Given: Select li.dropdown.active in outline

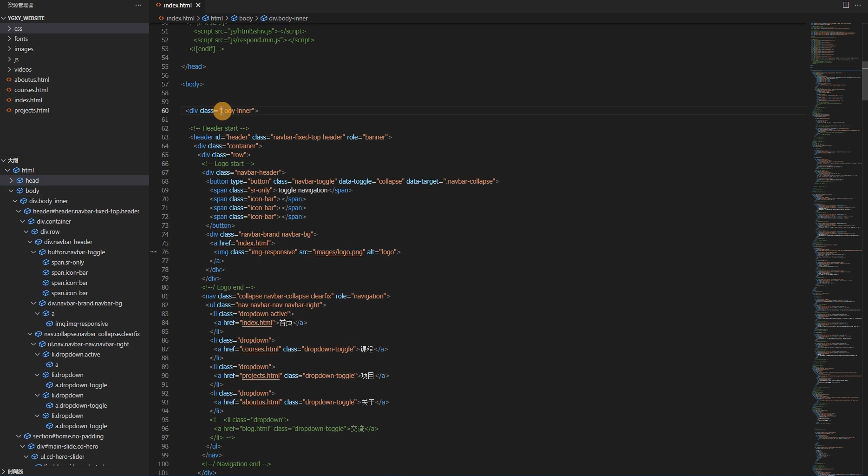Looking at the screenshot, I should pyautogui.click(x=76, y=354).
